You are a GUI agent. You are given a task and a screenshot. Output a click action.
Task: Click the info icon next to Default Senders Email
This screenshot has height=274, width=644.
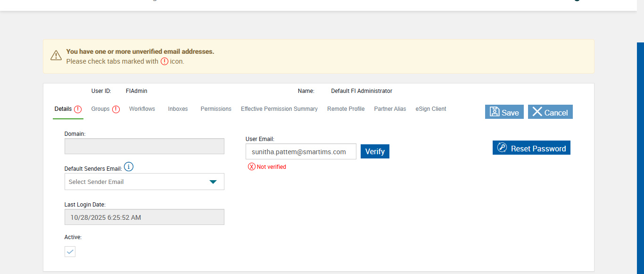pos(129,167)
